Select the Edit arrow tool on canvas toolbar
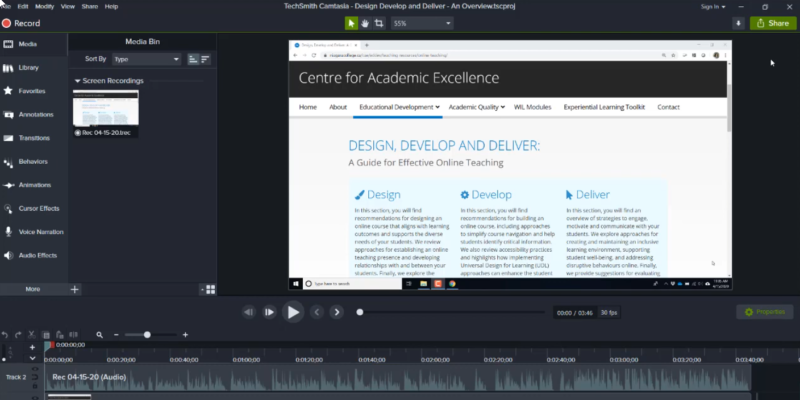 [351, 23]
